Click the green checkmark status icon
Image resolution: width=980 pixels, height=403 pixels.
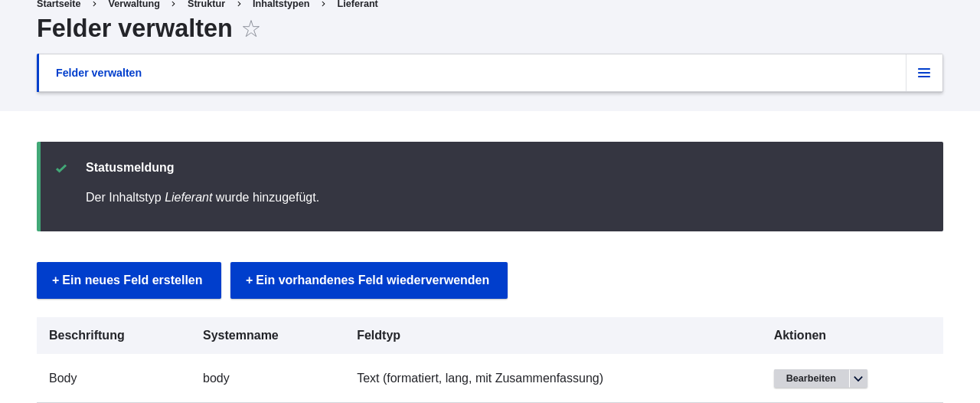pyautogui.click(x=61, y=168)
